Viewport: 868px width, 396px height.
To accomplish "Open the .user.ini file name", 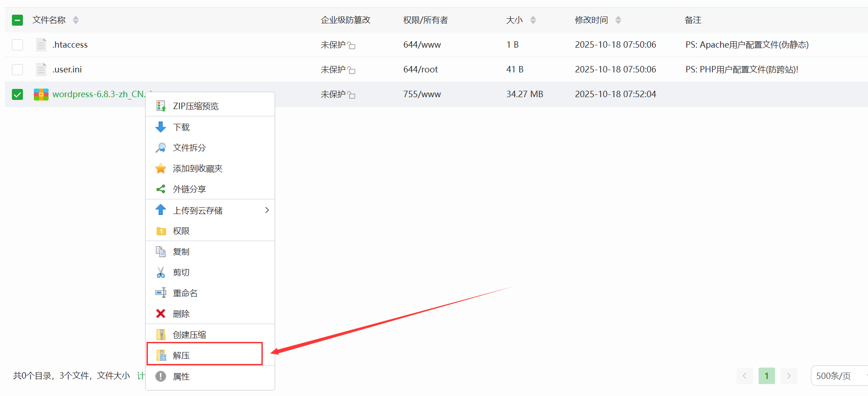I will 67,70.
